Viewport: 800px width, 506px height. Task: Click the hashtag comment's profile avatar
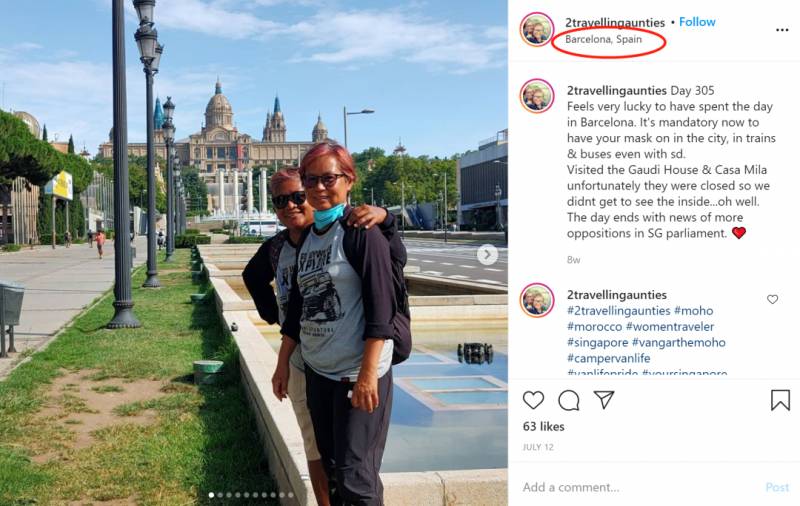(x=537, y=300)
